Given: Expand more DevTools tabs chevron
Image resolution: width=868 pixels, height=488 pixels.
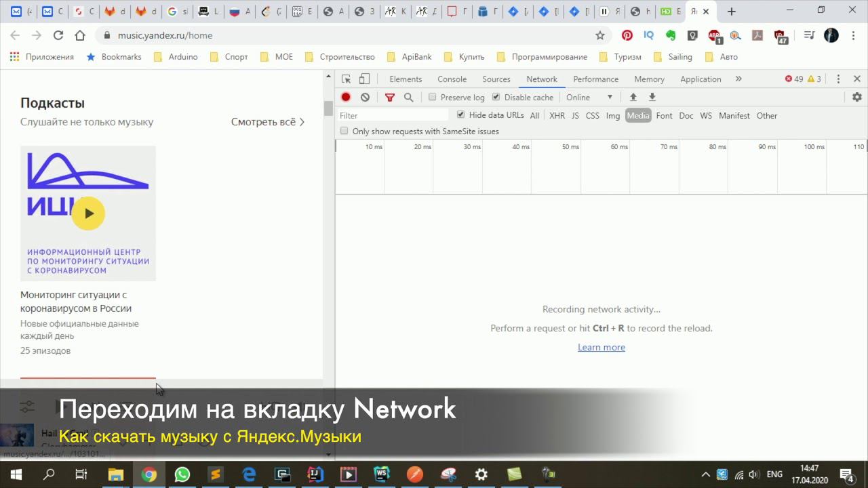Looking at the screenshot, I should pos(738,79).
